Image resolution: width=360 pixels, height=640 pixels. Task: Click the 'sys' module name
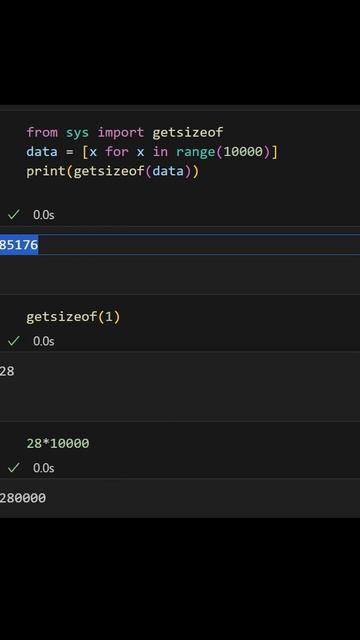[77, 133]
